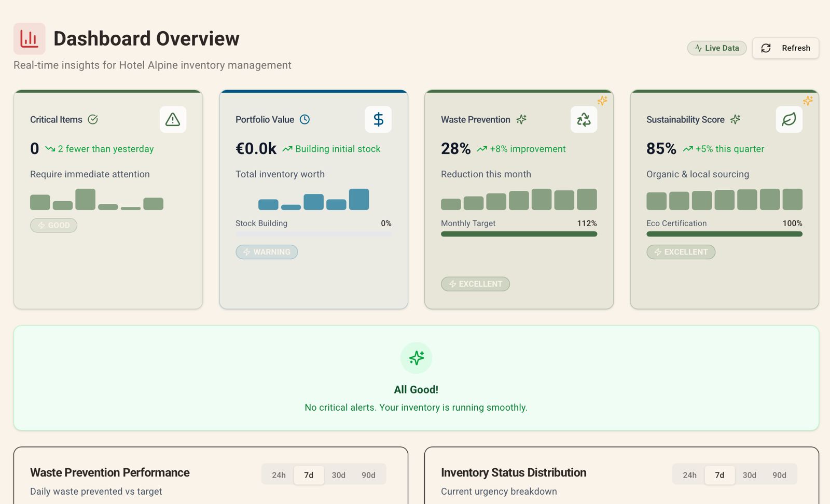Click the Sustainability Score mini bar chart
830x504 pixels.
pos(724,199)
